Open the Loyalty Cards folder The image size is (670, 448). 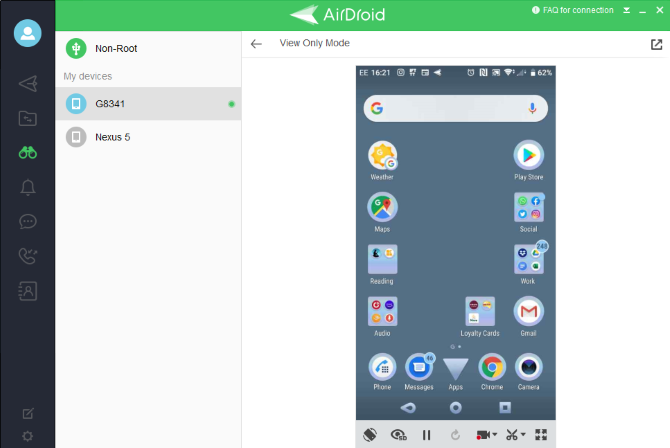(x=480, y=317)
